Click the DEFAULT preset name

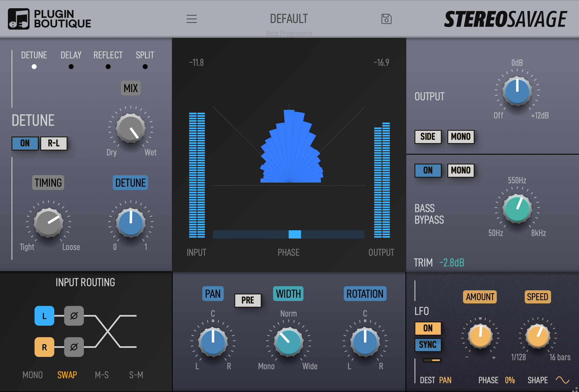[x=289, y=19]
